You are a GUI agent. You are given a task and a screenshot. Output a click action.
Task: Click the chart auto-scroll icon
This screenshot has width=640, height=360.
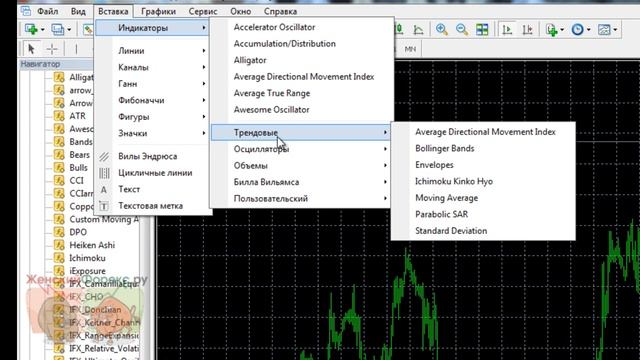pyautogui.click(x=507, y=29)
